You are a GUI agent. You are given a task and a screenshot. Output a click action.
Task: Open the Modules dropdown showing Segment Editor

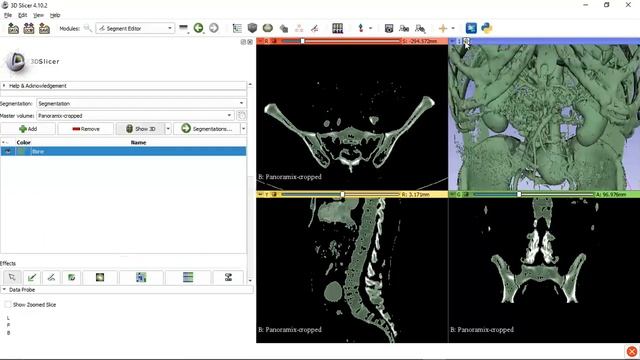[135, 28]
